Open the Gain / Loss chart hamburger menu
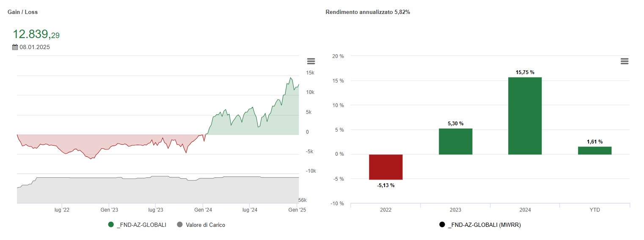This screenshot has height=240, width=644. pyautogui.click(x=311, y=61)
